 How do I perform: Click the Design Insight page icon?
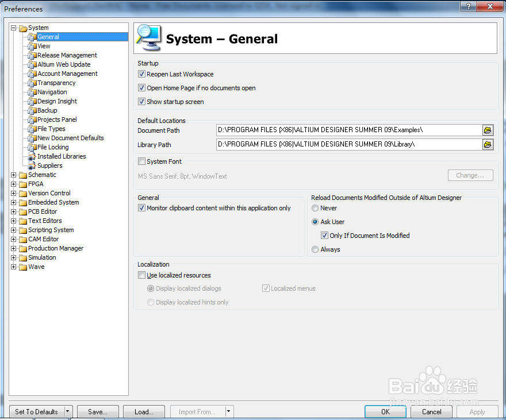pos(32,102)
